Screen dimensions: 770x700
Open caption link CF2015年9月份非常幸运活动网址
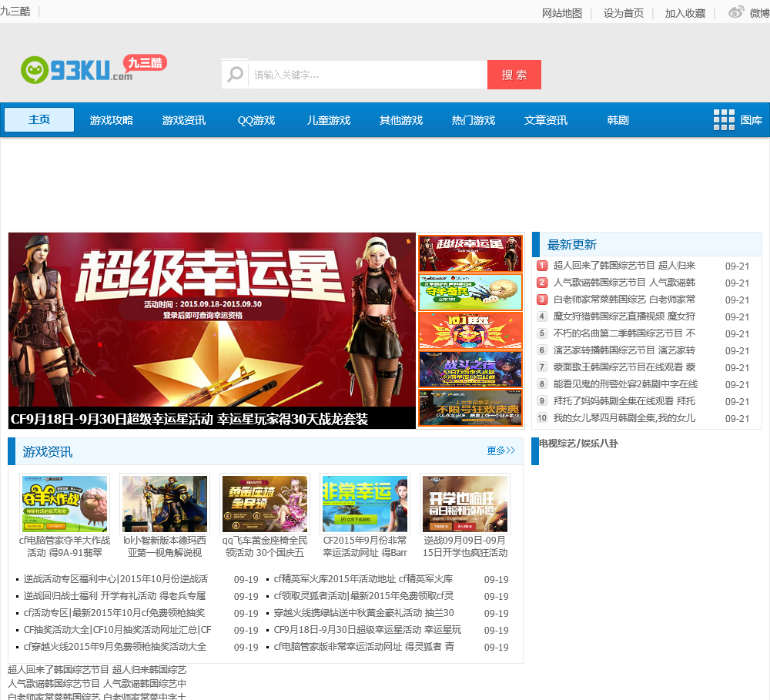click(365, 546)
